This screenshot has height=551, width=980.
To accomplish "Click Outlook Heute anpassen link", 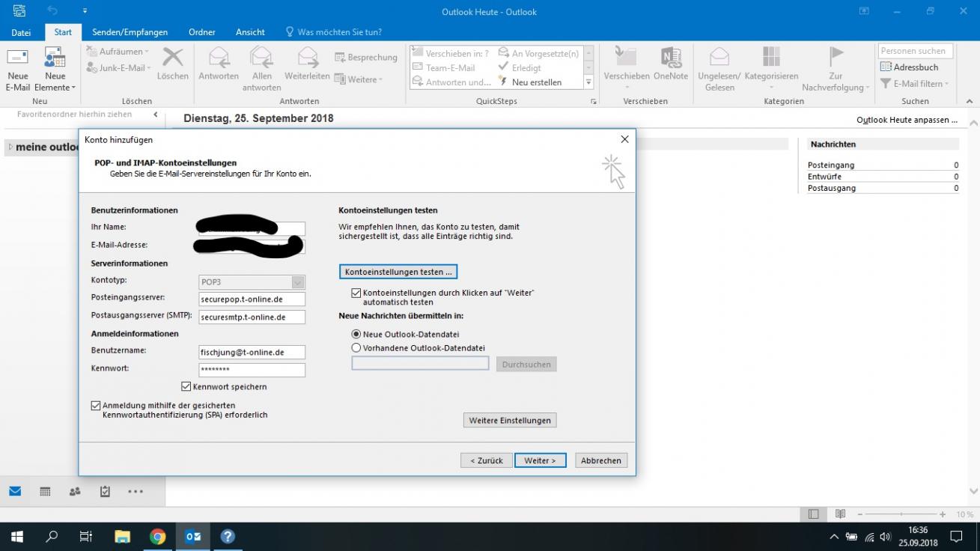I will [x=907, y=120].
